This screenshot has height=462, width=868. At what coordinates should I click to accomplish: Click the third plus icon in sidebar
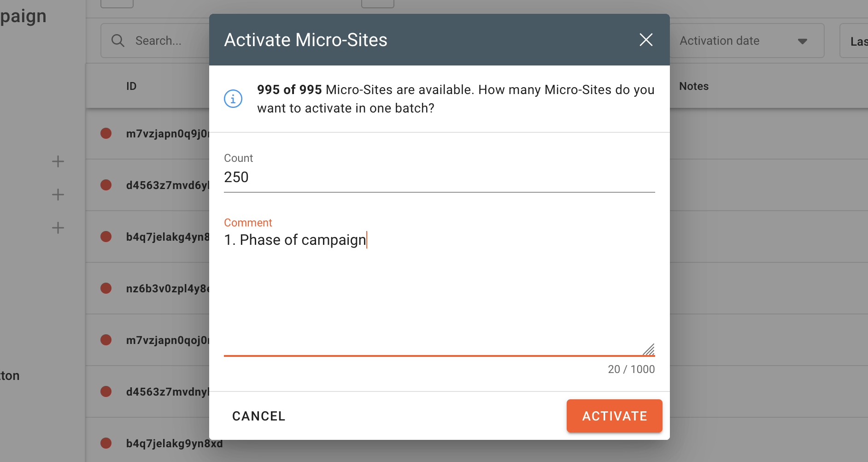(58, 228)
